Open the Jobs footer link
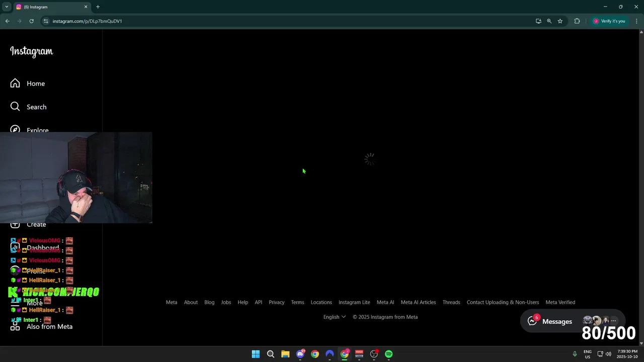The image size is (644, 362). point(226,302)
